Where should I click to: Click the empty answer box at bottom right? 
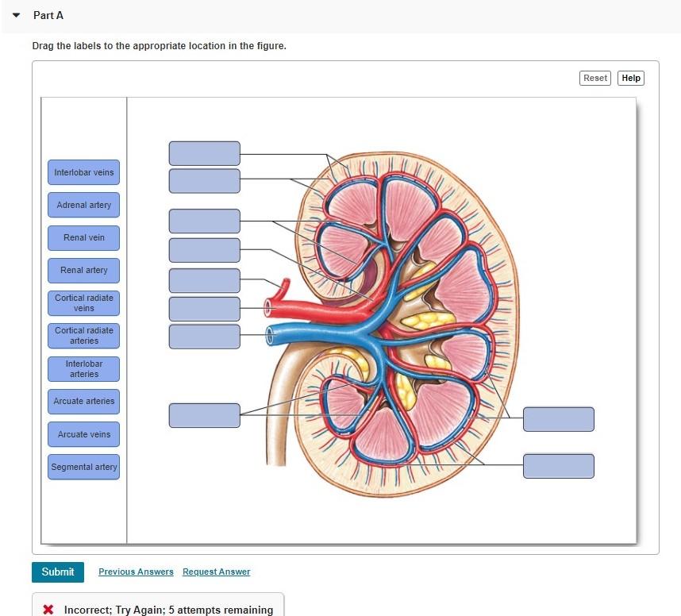558,466
